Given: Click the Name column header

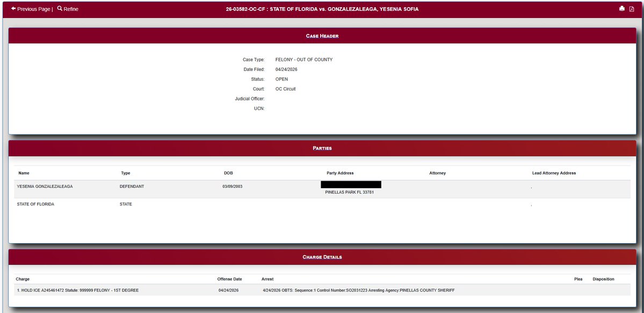Looking at the screenshot, I should 24,173.
